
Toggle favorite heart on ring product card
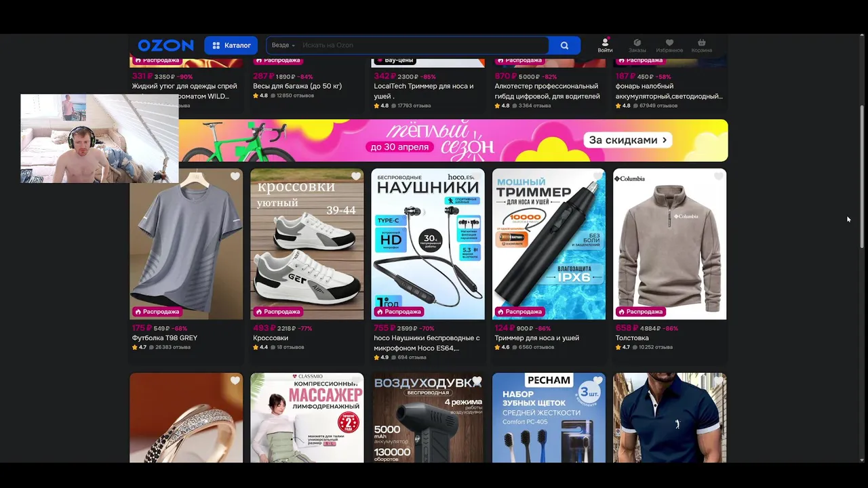pyautogui.click(x=235, y=380)
